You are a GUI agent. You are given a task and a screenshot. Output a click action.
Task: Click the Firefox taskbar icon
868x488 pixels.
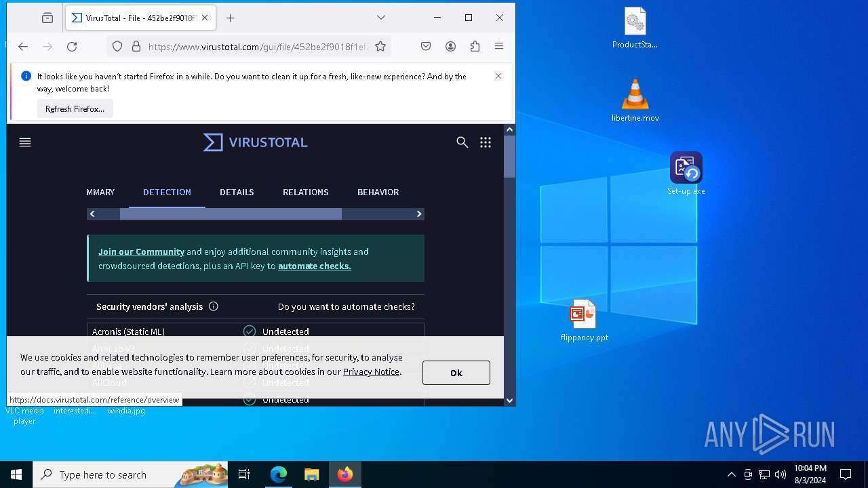pyautogui.click(x=345, y=474)
